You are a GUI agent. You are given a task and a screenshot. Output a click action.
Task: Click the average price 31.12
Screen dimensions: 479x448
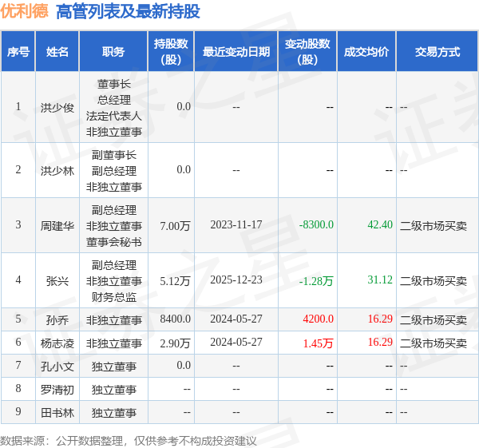[380, 280]
